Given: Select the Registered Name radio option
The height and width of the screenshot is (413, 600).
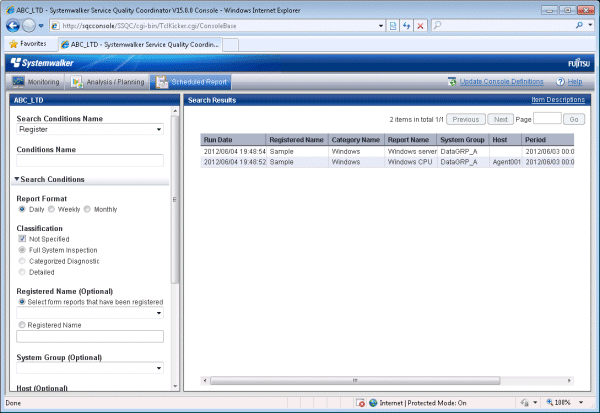Looking at the screenshot, I should [x=22, y=325].
